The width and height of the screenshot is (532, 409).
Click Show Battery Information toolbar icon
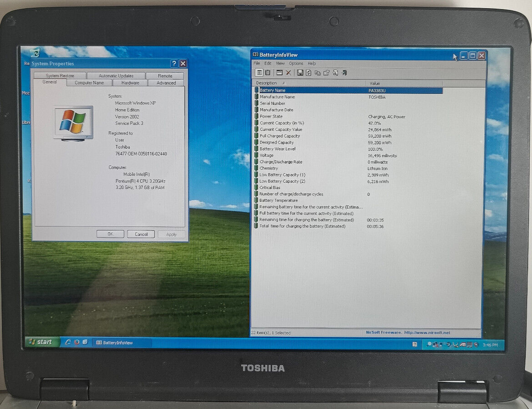(259, 73)
